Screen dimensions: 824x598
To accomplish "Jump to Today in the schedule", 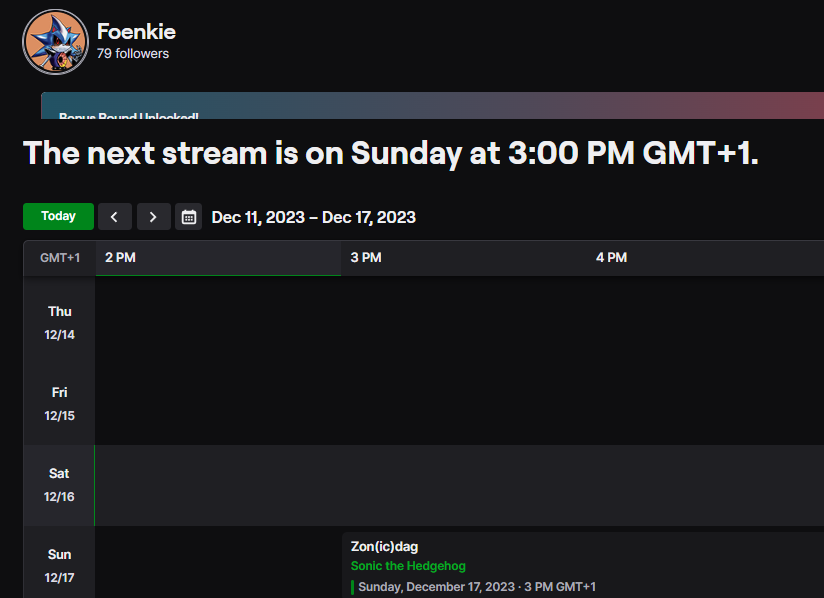I will pyautogui.click(x=58, y=217).
